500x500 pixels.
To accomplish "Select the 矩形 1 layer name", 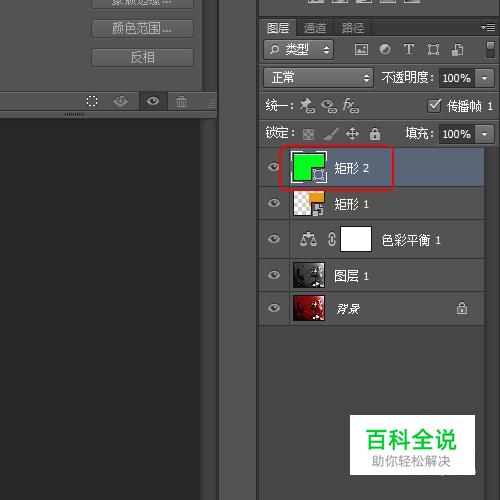I will coord(351,204).
